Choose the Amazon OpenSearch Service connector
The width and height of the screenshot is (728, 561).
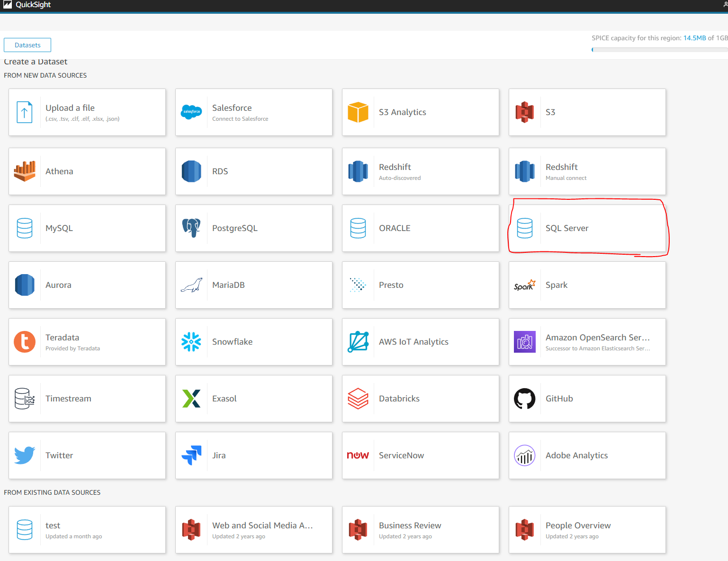tap(587, 342)
